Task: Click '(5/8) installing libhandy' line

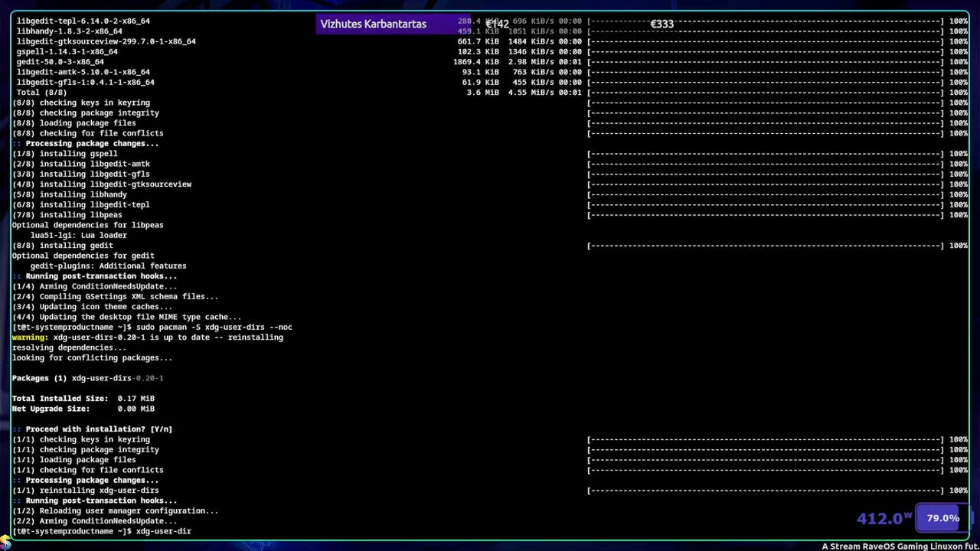Action: 70,194
